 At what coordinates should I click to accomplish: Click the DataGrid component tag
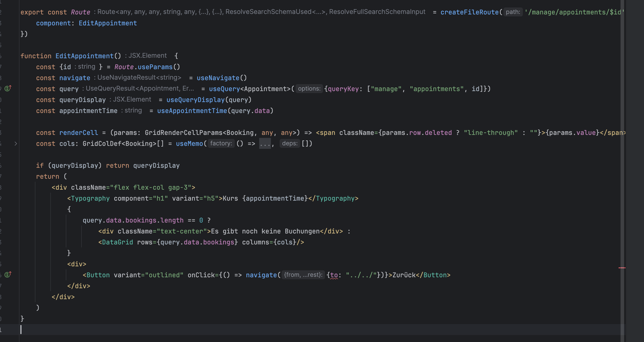115,242
